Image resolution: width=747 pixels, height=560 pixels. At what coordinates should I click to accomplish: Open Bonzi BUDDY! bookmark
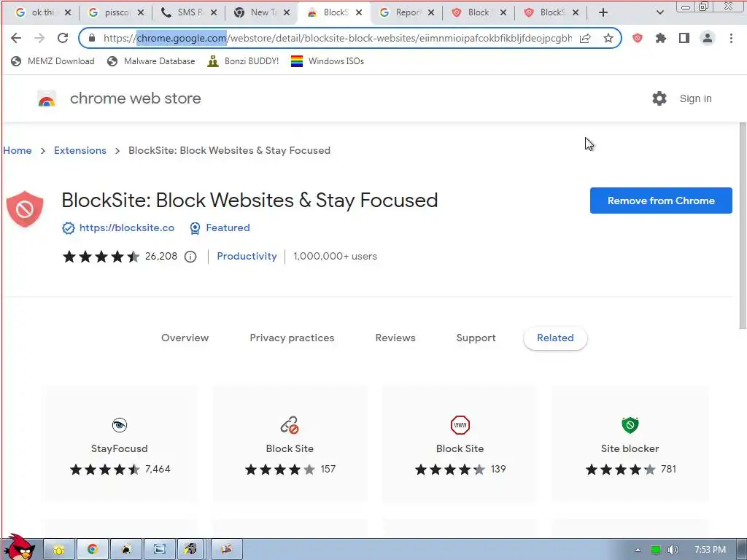[243, 61]
